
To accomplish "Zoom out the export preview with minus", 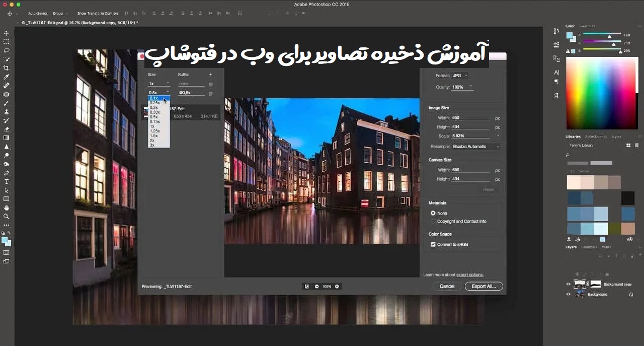I will tap(317, 287).
